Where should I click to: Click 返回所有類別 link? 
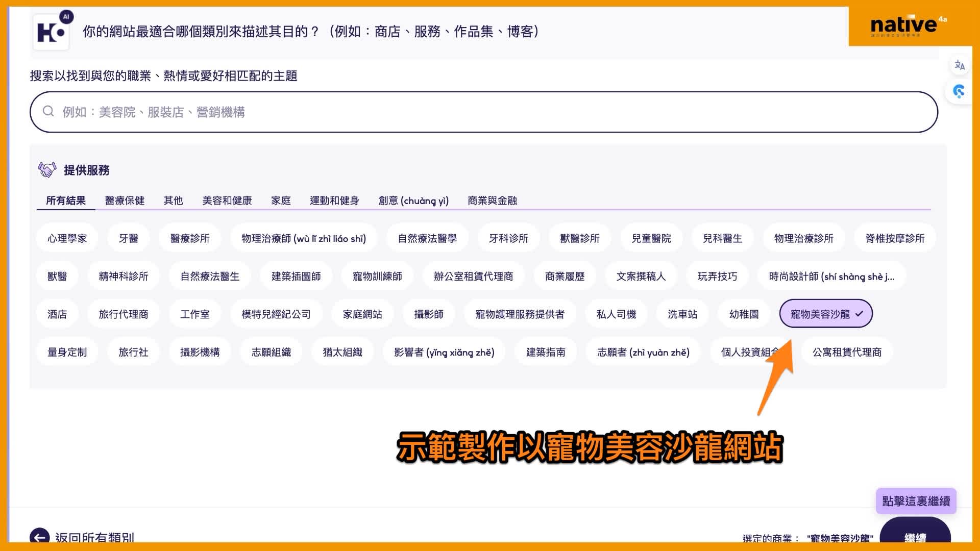coord(94,537)
